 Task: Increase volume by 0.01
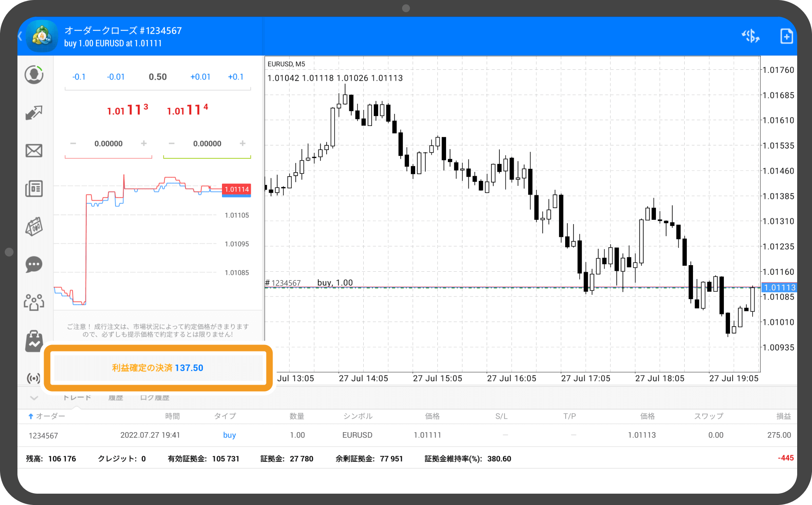point(200,77)
